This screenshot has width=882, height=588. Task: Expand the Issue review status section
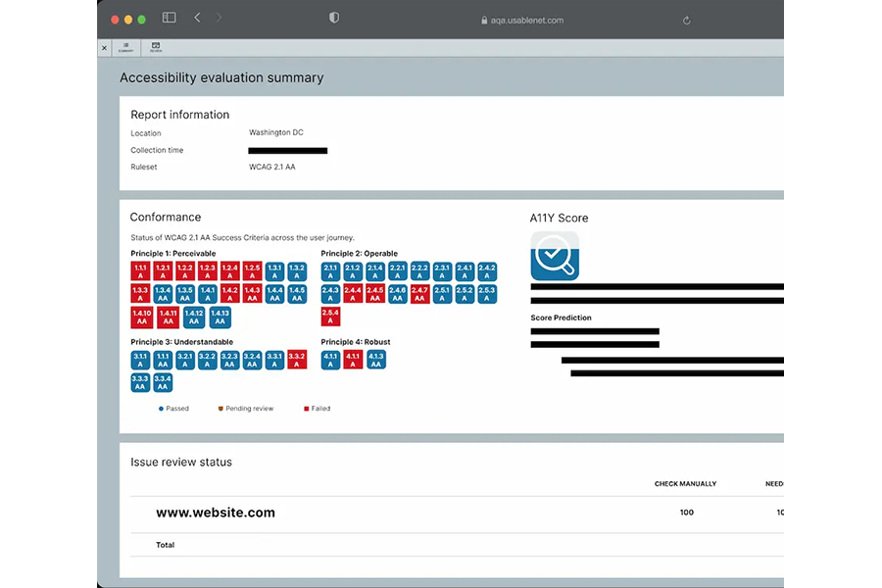click(179, 462)
